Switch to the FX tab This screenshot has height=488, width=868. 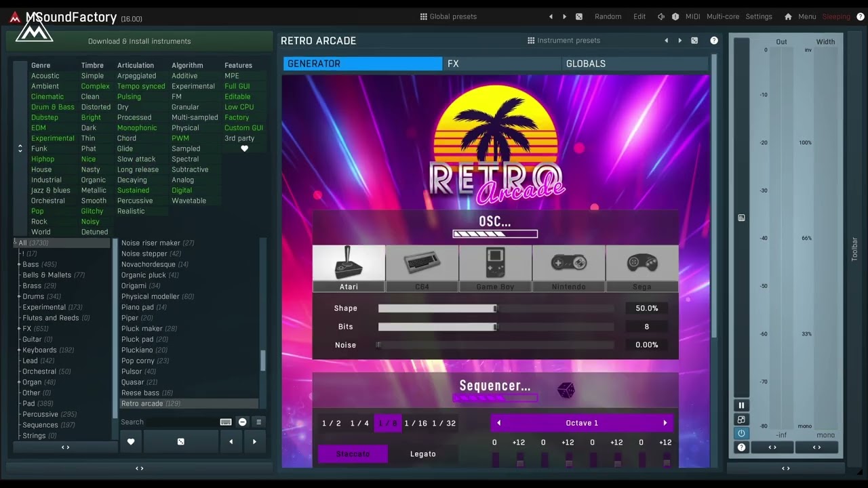502,64
